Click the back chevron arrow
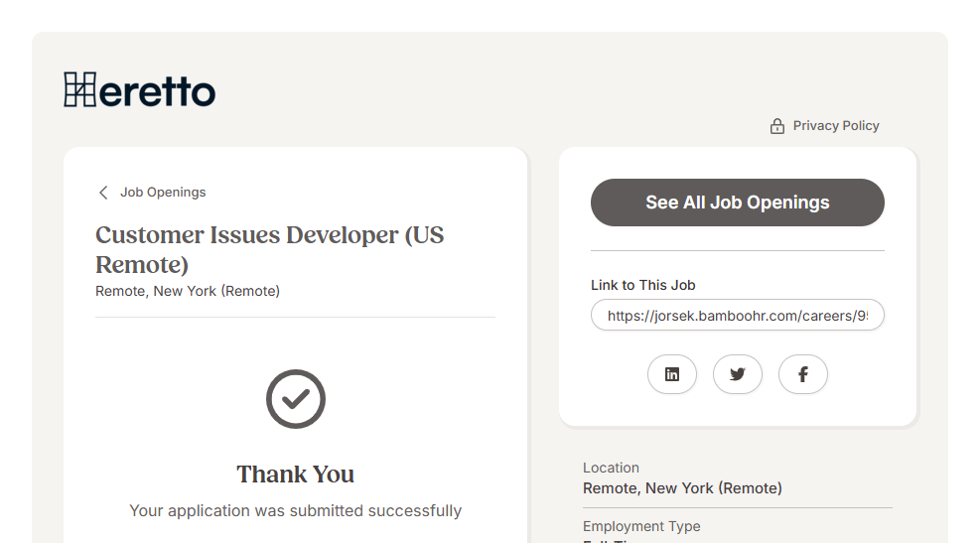Viewport: 980px width, 543px height. pos(103,193)
